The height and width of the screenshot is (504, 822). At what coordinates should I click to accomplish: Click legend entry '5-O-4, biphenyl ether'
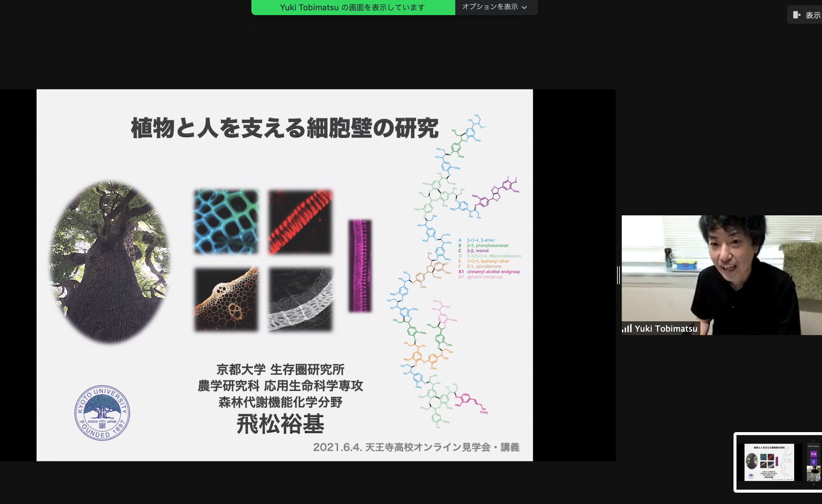point(488,261)
